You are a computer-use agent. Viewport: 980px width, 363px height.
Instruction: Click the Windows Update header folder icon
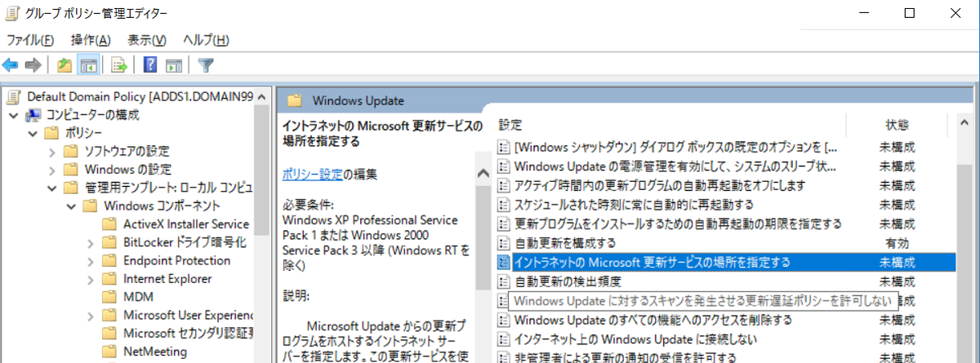click(295, 101)
